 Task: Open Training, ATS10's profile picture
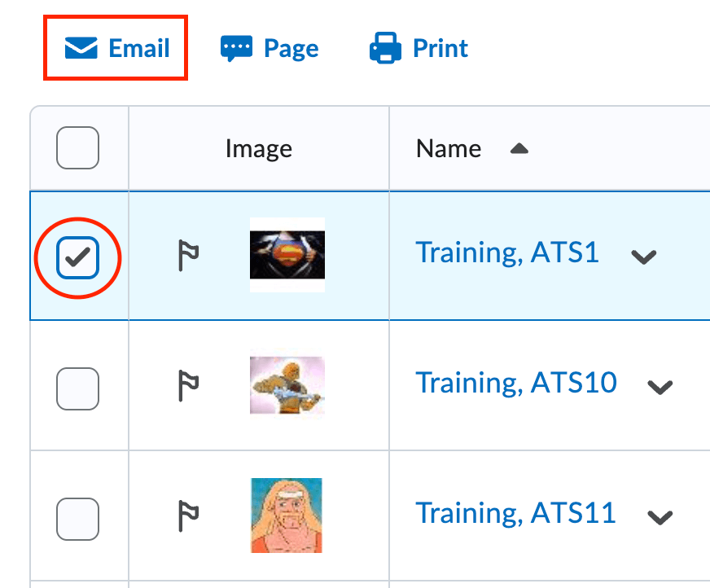pos(287,385)
